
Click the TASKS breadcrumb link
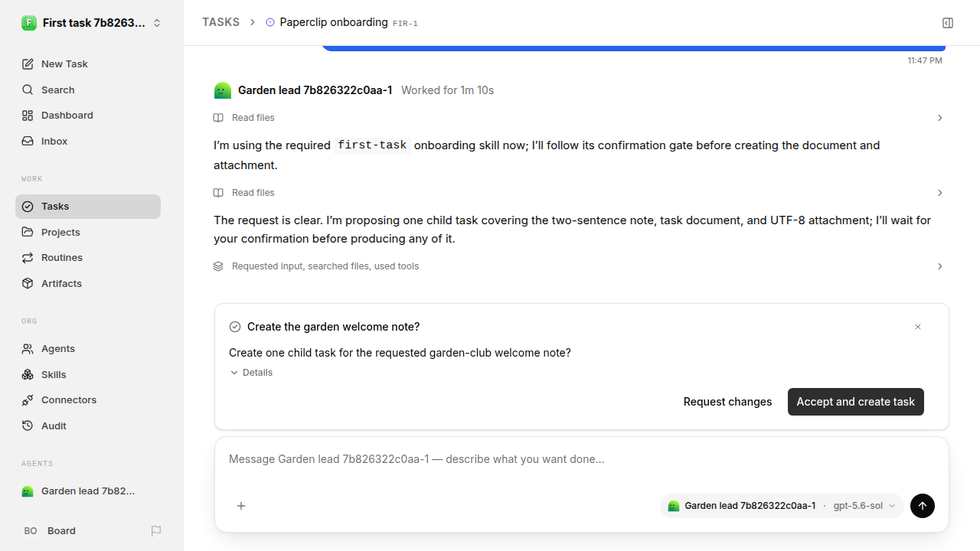[x=221, y=23]
